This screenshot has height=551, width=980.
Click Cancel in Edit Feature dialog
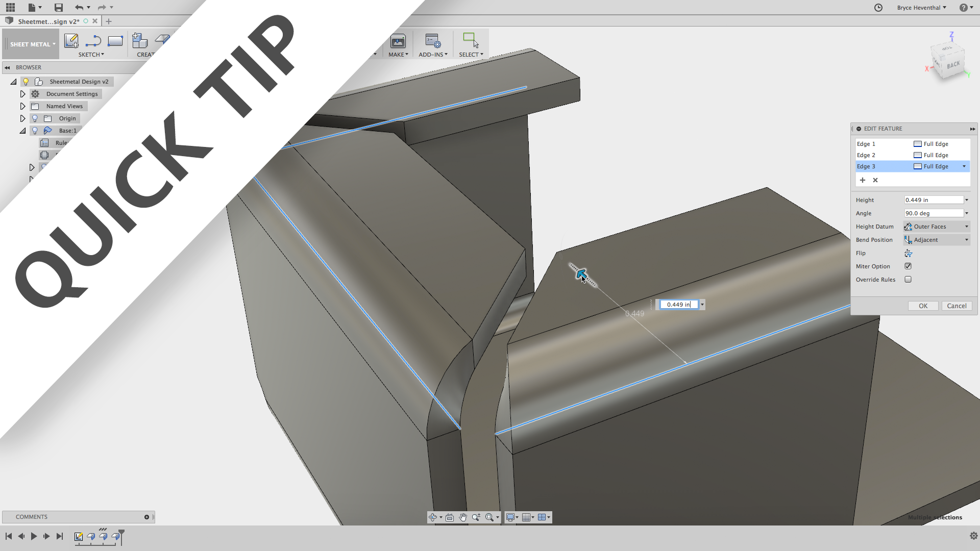point(956,306)
